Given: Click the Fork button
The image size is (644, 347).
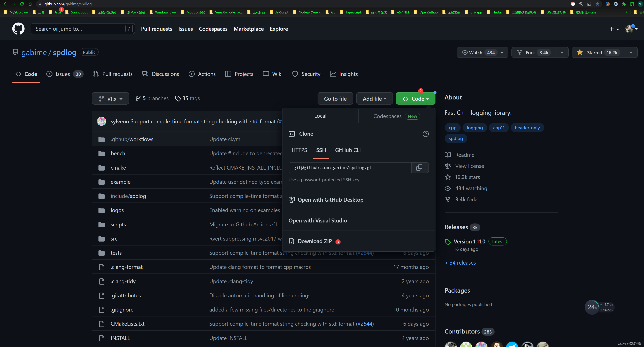Looking at the screenshot, I should 534,53.
